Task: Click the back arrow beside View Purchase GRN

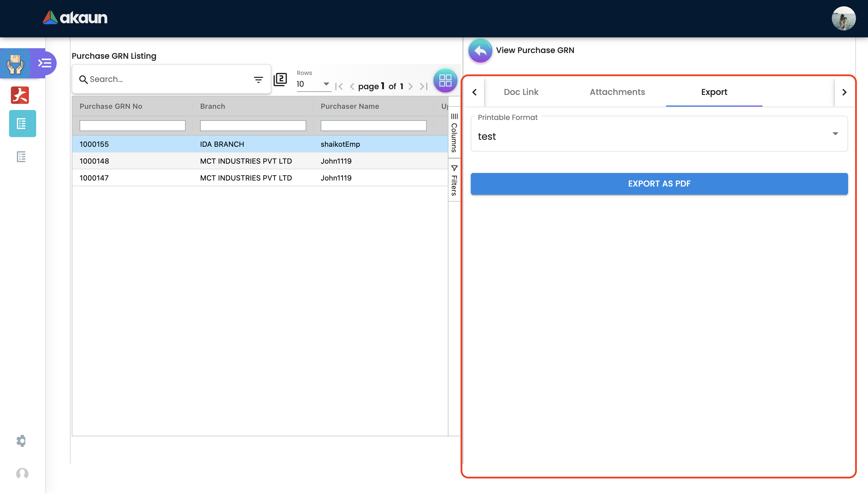Action: pyautogui.click(x=480, y=51)
